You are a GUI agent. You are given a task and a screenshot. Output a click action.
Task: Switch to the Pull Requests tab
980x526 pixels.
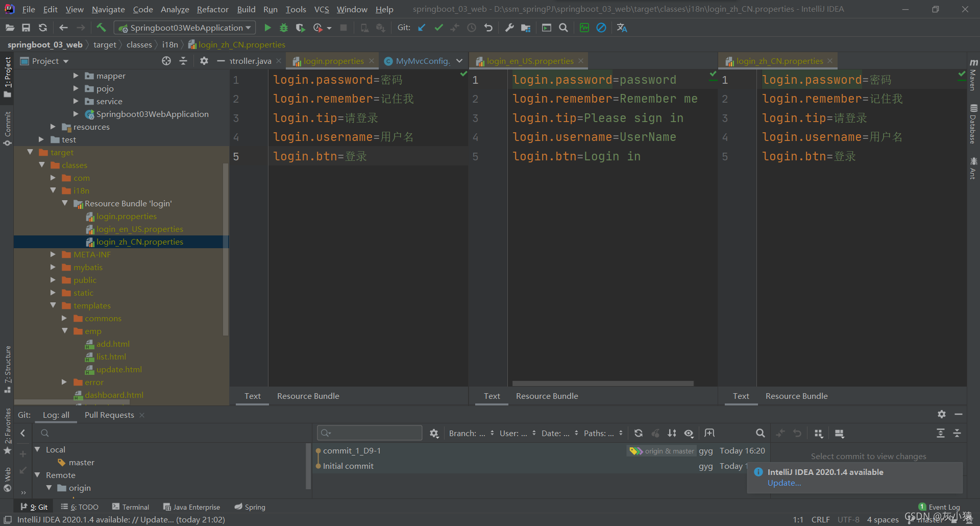109,415
